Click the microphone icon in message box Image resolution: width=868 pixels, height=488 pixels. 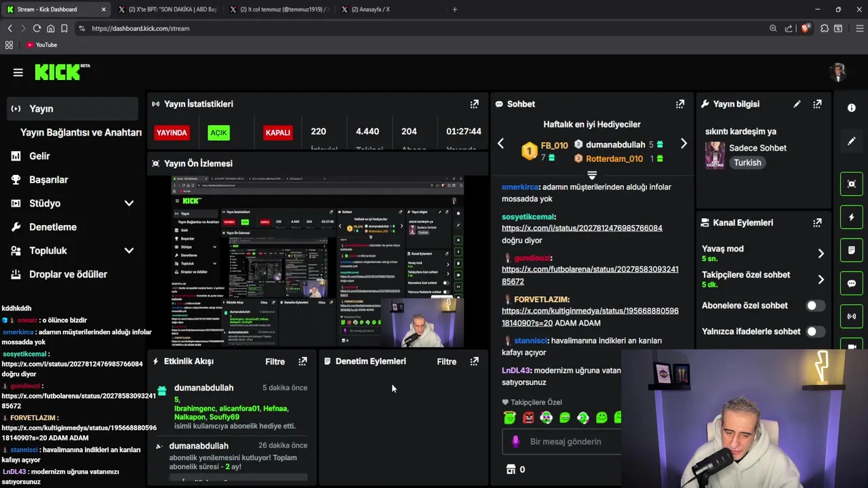pyautogui.click(x=515, y=441)
